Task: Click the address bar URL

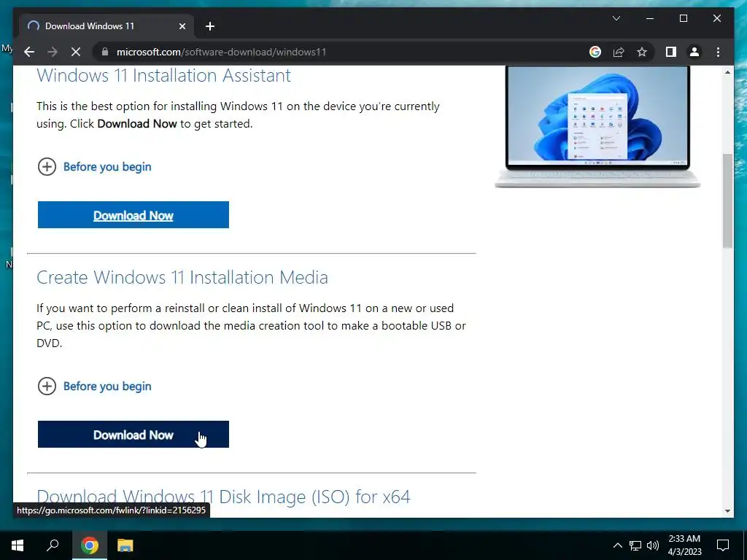Action: pos(221,52)
